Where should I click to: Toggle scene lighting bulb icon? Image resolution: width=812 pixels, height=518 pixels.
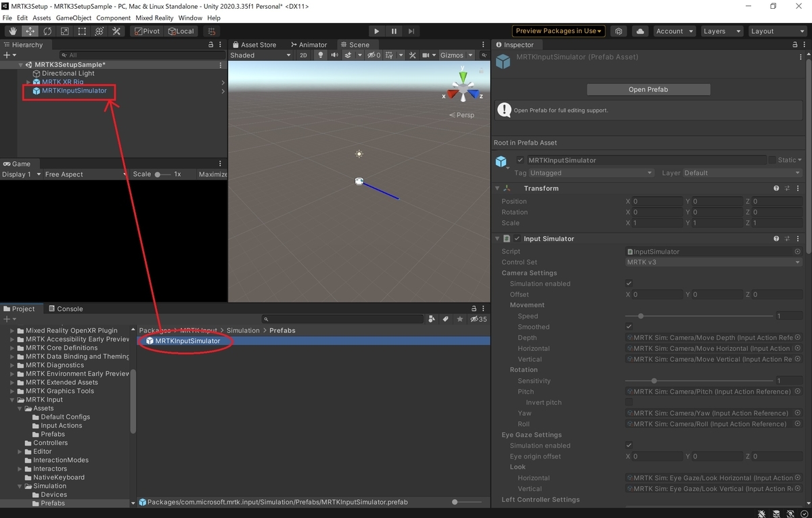point(321,55)
